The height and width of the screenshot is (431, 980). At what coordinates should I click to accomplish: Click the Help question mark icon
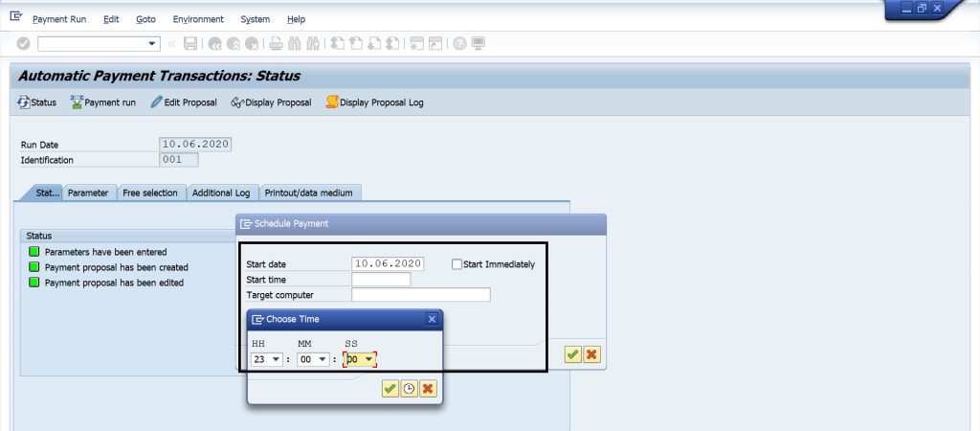pos(460,44)
